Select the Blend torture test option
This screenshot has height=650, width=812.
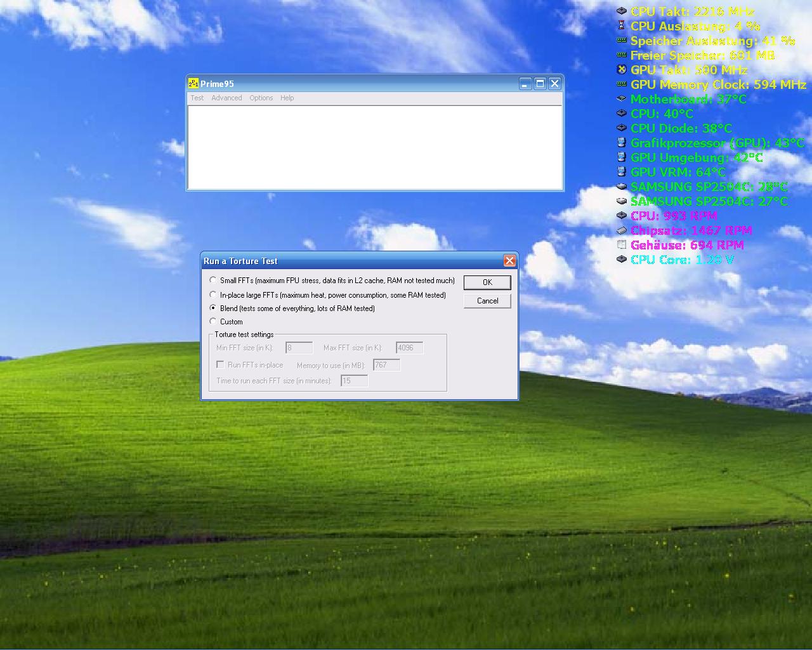click(213, 308)
